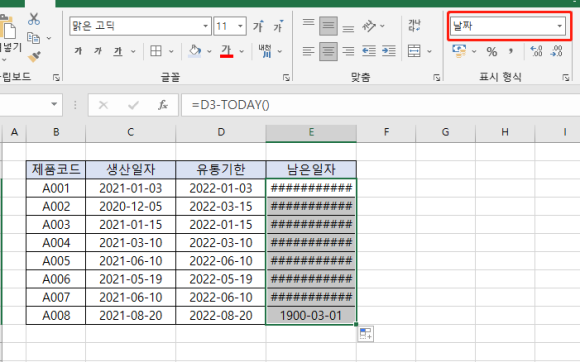The height and width of the screenshot is (362, 580).
Task: Open the font size dropdown showing 11
Action: click(240, 26)
